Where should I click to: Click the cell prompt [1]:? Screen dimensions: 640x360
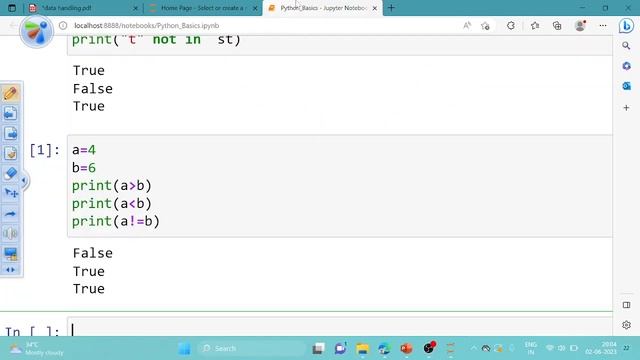[x=44, y=150]
